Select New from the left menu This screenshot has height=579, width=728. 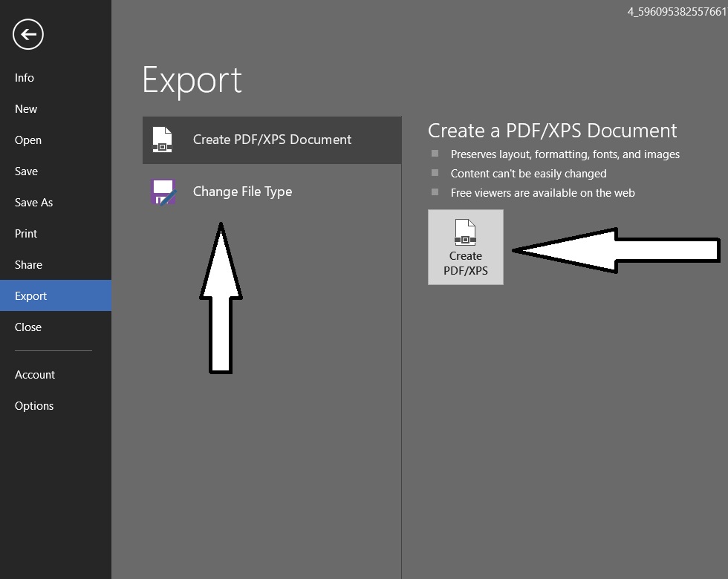click(26, 109)
